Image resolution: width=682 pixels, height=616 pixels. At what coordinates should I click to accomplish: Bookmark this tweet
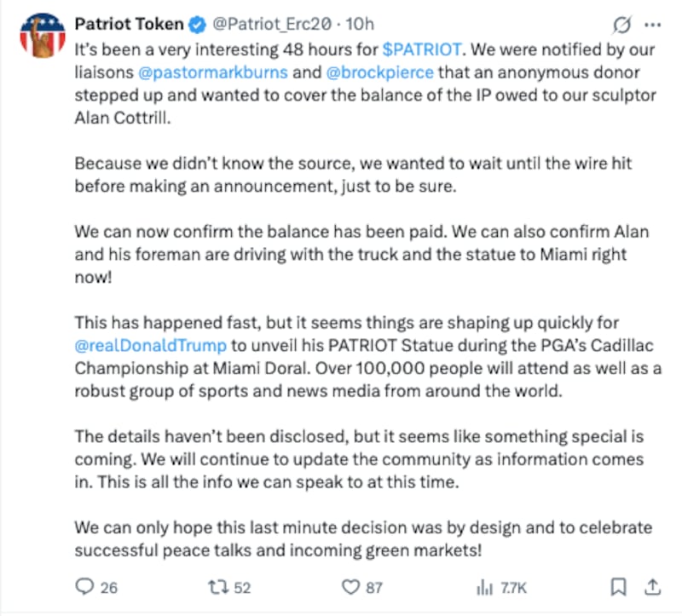click(x=620, y=587)
